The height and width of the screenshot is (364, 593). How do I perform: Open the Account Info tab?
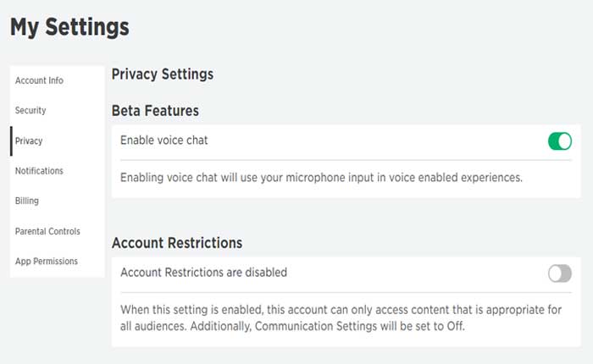click(39, 80)
